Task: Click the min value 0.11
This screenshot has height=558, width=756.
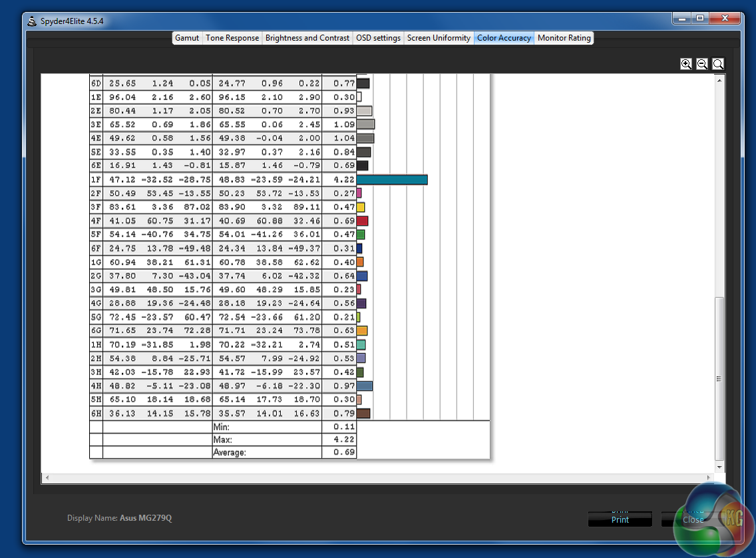Action: pos(344,427)
